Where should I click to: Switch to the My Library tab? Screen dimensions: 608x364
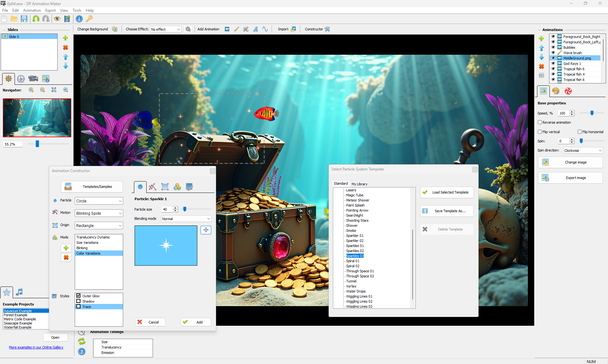pos(359,184)
